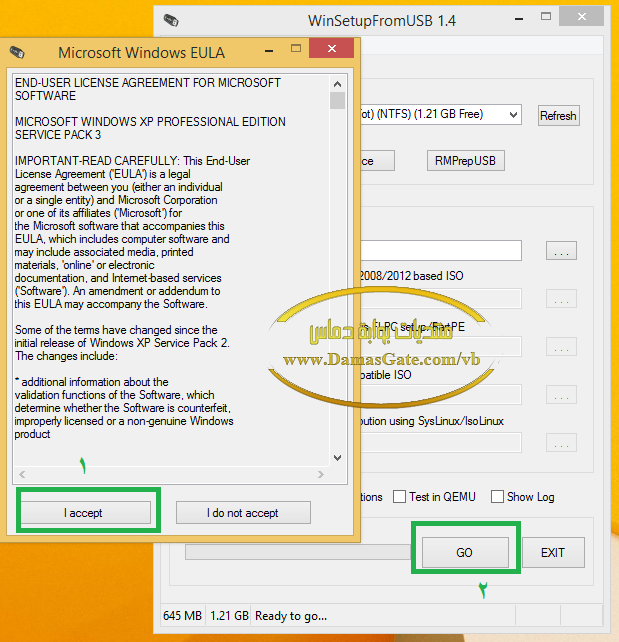Maximize the WinSetupFromUSB window
The width and height of the screenshot is (619, 642).
coord(546,16)
